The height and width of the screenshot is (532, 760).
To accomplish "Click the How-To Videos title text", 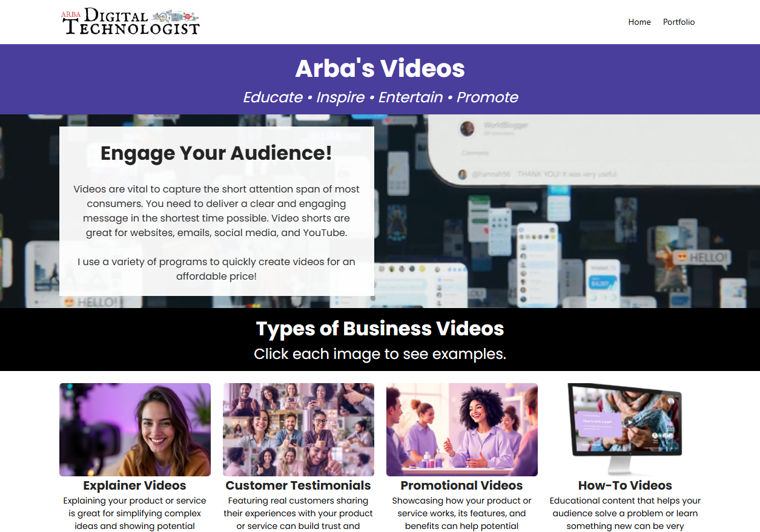I will point(625,485).
